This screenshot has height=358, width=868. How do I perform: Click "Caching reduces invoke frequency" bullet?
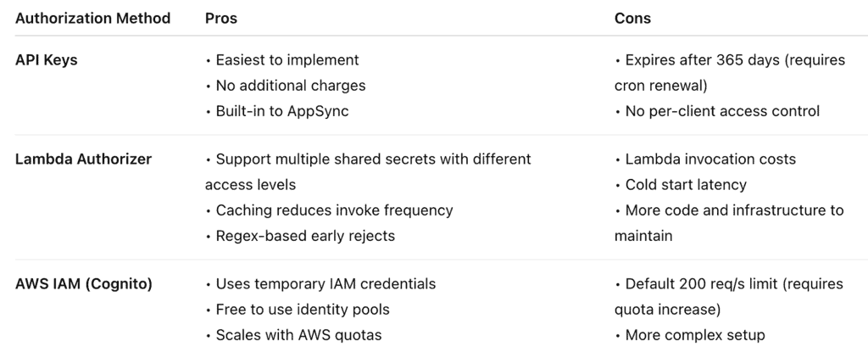coord(334,210)
